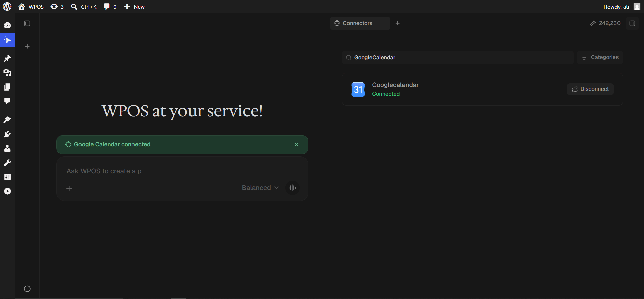Focus the GoogleCalendar connector search field
This screenshot has width=644, height=299.
(458, 58)
